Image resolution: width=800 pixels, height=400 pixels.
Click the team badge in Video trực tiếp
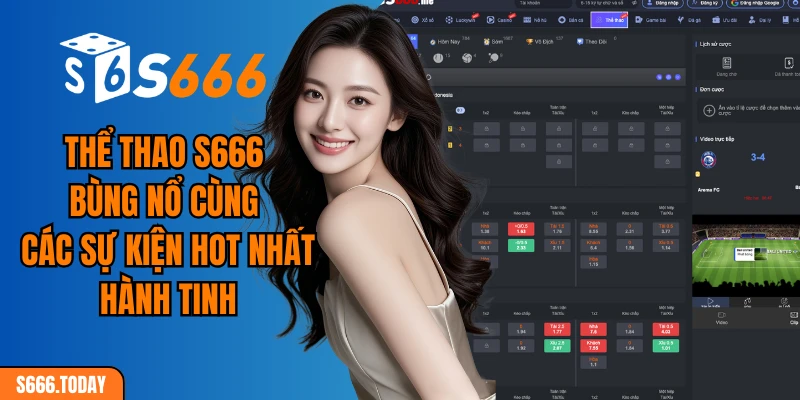tap(708, 160)
